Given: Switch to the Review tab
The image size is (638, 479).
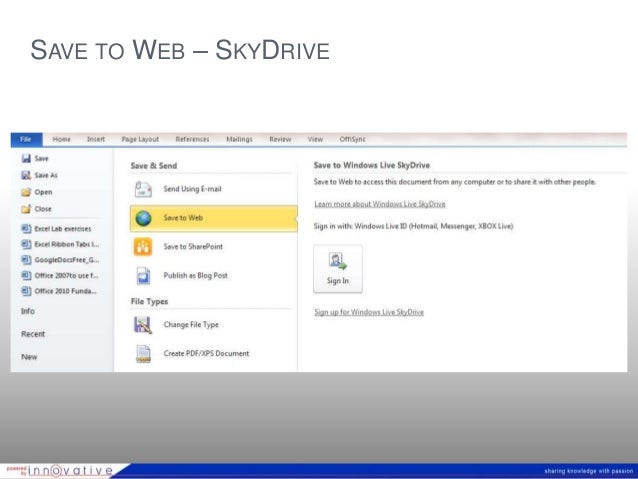Looking at the screenshot, I should [280, 139].
